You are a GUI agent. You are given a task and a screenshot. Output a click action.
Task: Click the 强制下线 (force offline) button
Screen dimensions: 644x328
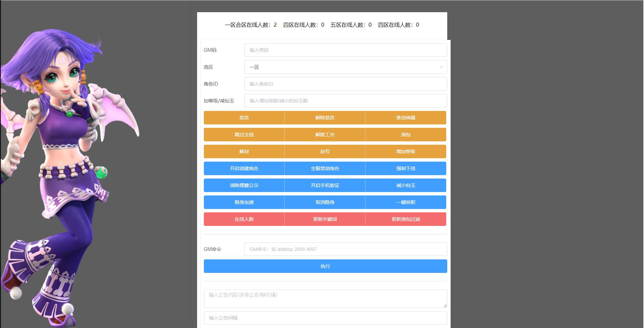pos(406,168)
